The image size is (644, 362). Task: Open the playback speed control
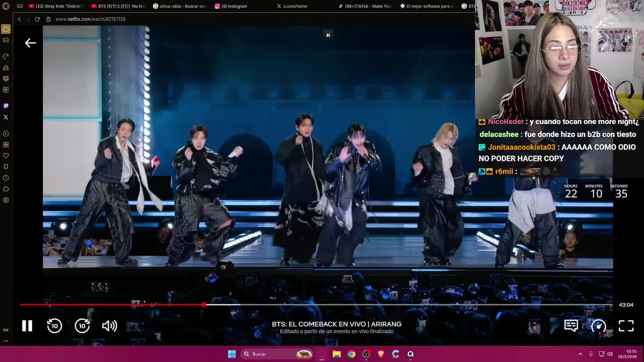(x=598, y=326)
